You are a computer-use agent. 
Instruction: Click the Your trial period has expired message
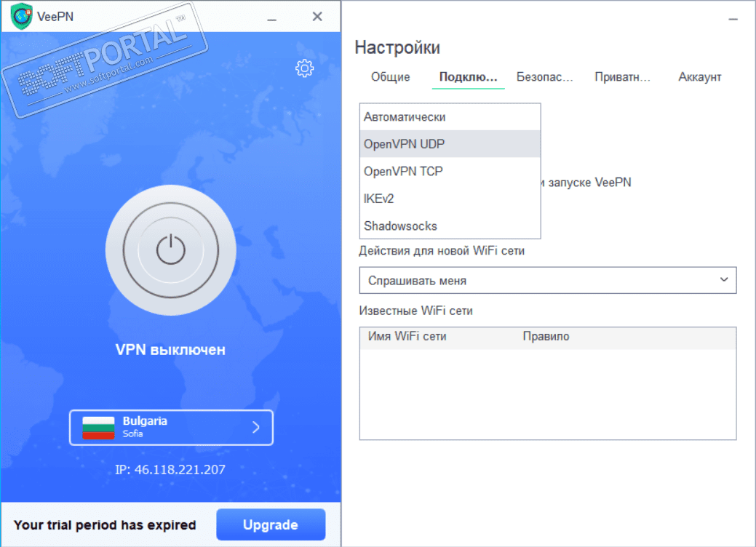pyautogui.click(x=105, y=525)
